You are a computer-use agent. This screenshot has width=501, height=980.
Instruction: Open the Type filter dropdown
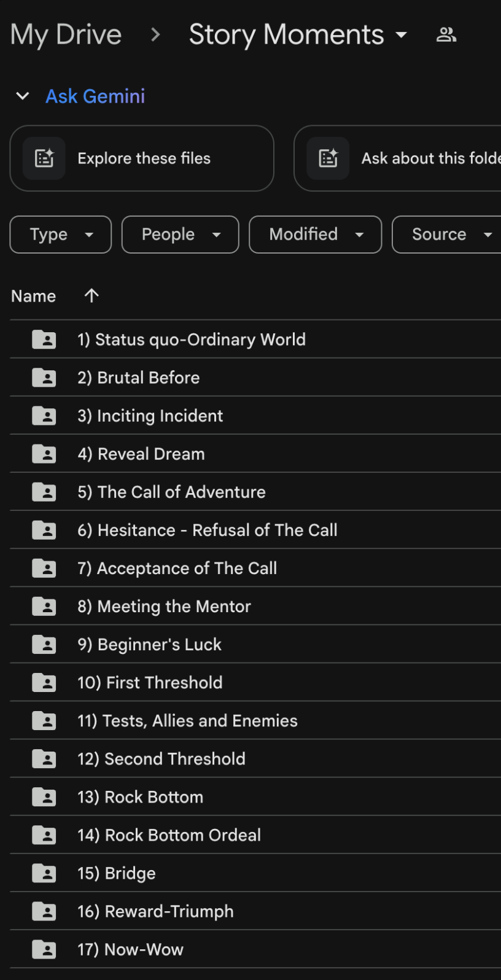point(61,235)
